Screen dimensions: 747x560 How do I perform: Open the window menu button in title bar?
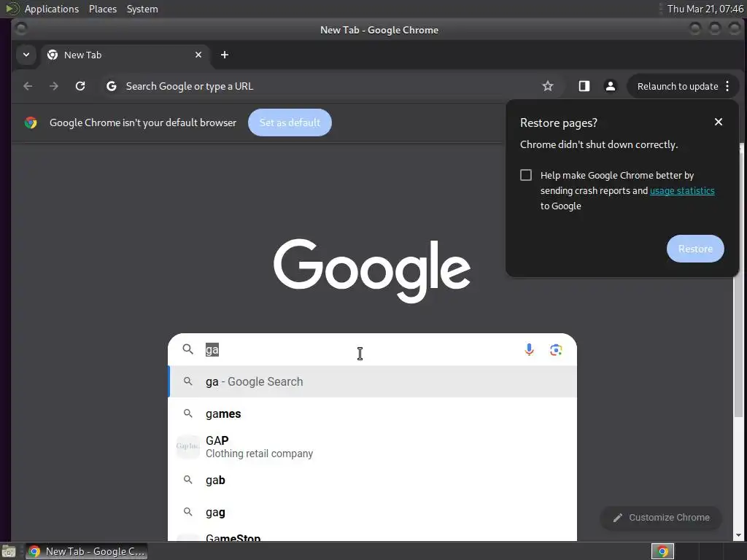point(21,29)
